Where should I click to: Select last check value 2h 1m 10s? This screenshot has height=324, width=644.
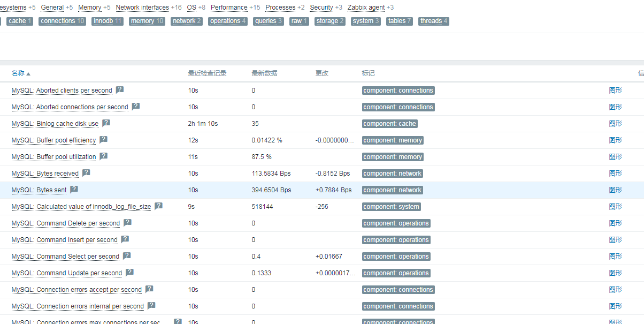[x=203, y=124]
